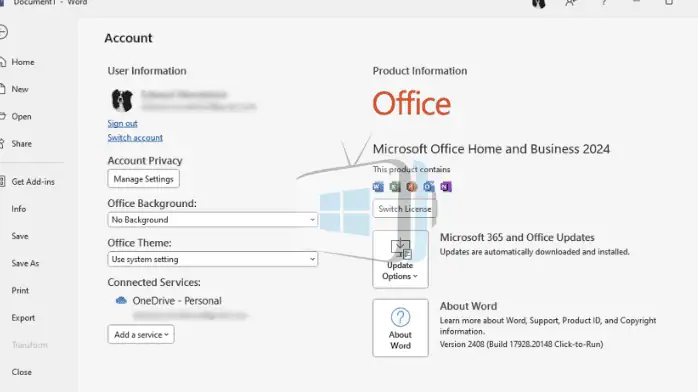Open the Save As menu item
This screenshot has height=392, width=698.
25,263
